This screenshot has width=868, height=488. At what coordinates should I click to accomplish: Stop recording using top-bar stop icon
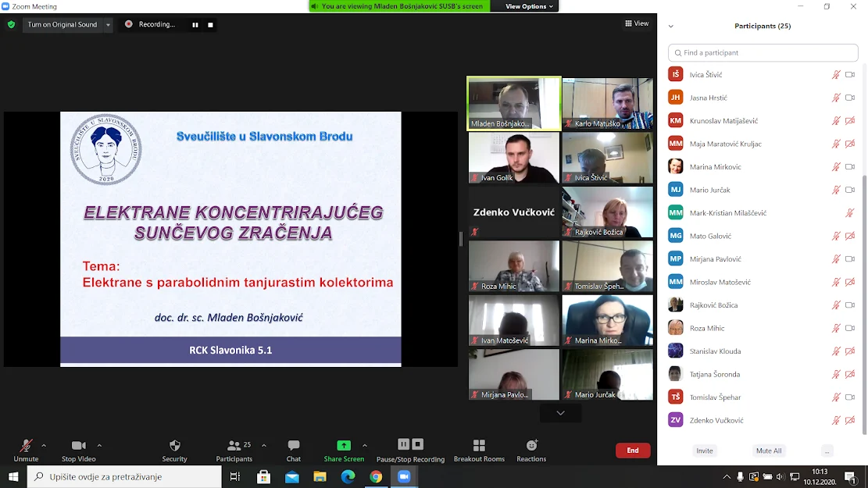click(210, 24)
